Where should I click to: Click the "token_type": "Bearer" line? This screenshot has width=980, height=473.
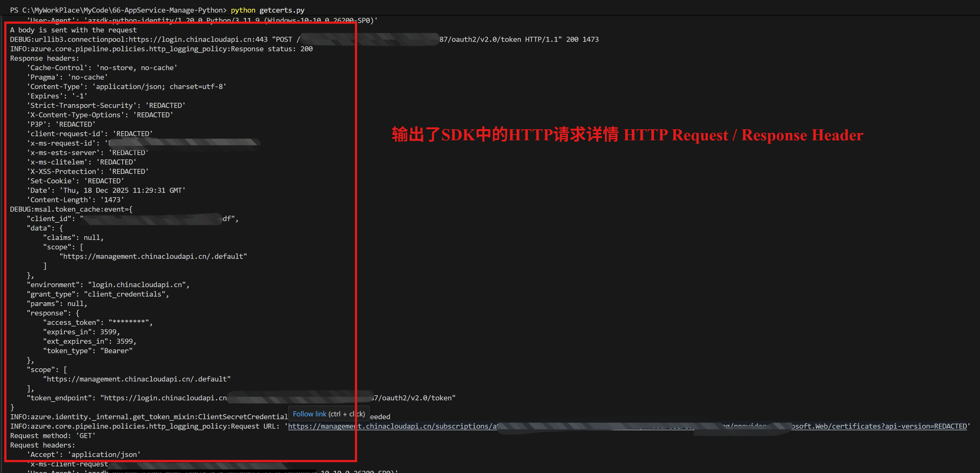(87, 351)
